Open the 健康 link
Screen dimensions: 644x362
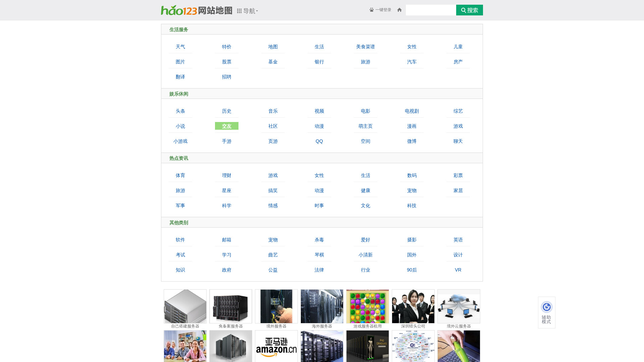pos(366,190)
